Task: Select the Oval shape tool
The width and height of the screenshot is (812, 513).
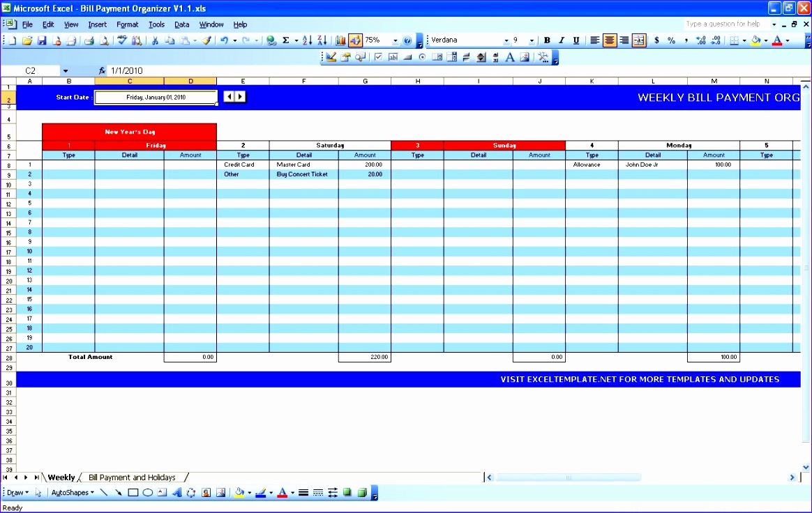Action: [x=148, y=493]
